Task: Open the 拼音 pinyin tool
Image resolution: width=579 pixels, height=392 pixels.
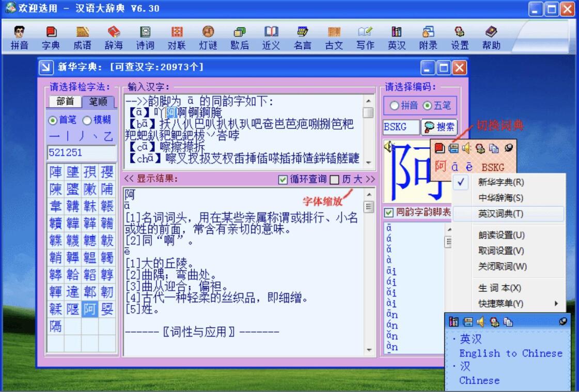Action: tap(19, 39)
